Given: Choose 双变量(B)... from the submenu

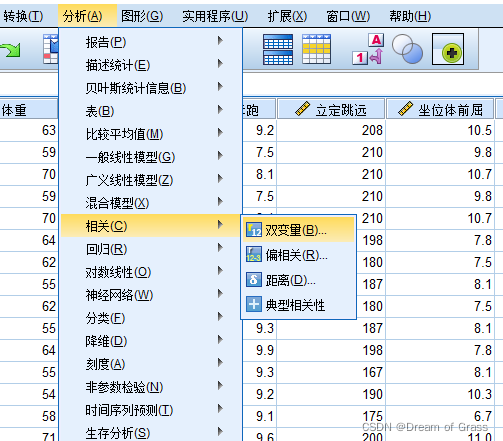Looking at the screenshot, I should coord(299,230).
